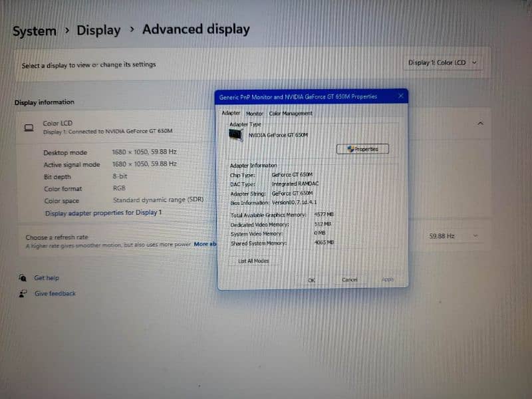Go back to System in the breadcrumb
The width and height of the screenshot is (532, 399).
point(35,31)
